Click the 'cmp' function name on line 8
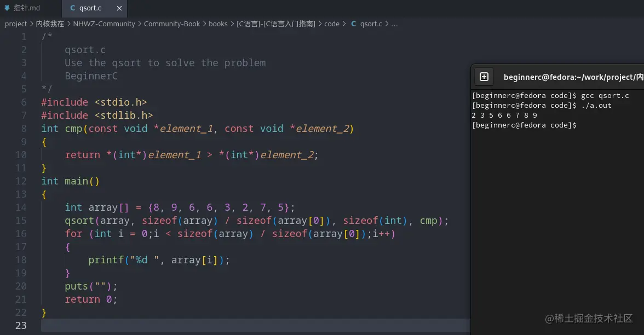This screenshot has height=335, width=644. pos(73,129)
